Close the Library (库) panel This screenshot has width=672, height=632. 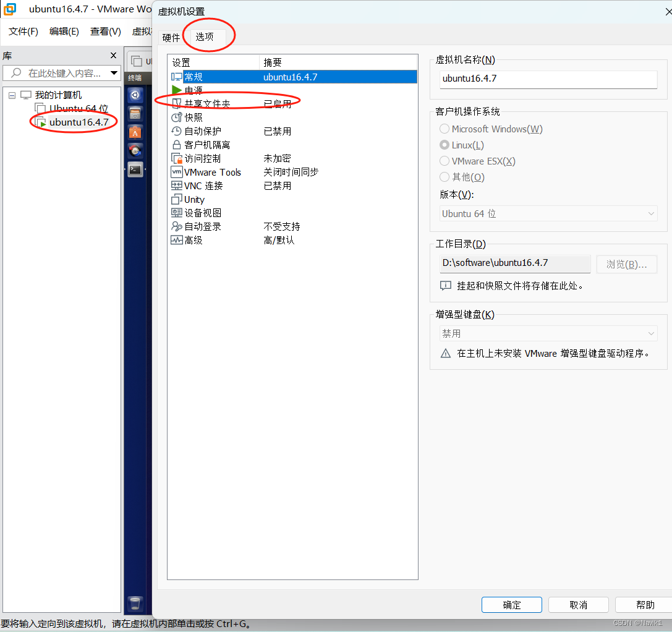point(113,55)
